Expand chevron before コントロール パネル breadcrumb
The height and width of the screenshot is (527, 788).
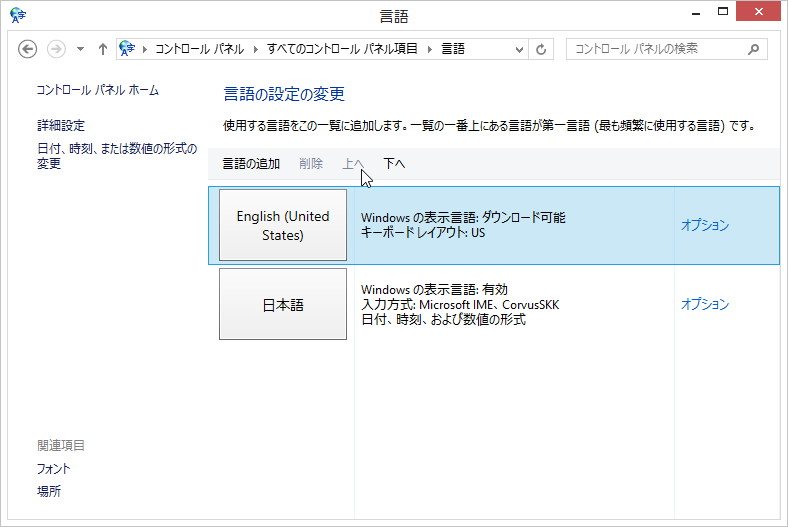(145, 49)
